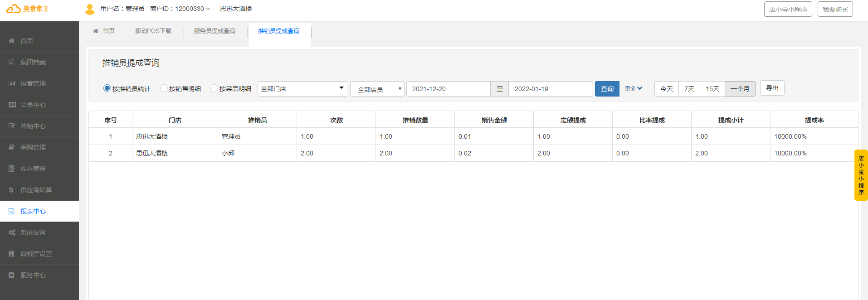
Task: Switch to the 首页 tab
Action: tap(104, 31)
